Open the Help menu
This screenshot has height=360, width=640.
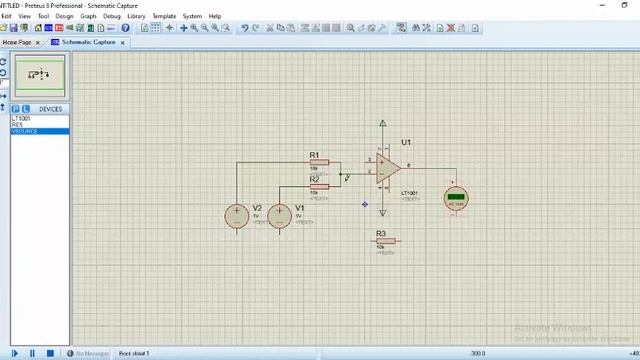click(x=215, y=16)
